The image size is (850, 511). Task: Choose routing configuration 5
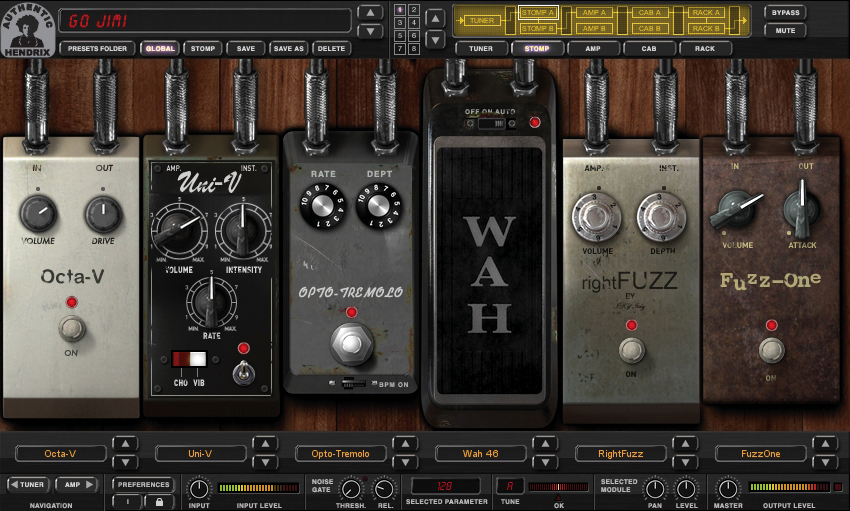click(x=400, y=36)
